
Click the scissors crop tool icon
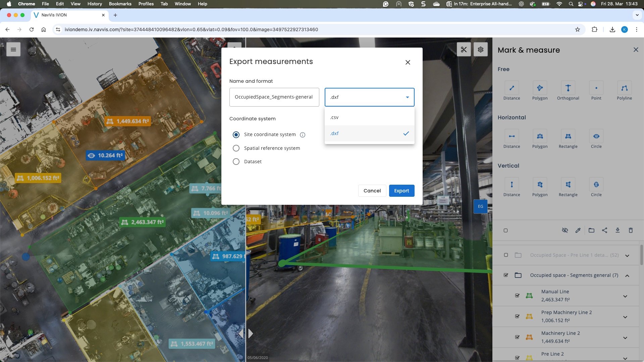click(464, 50)
